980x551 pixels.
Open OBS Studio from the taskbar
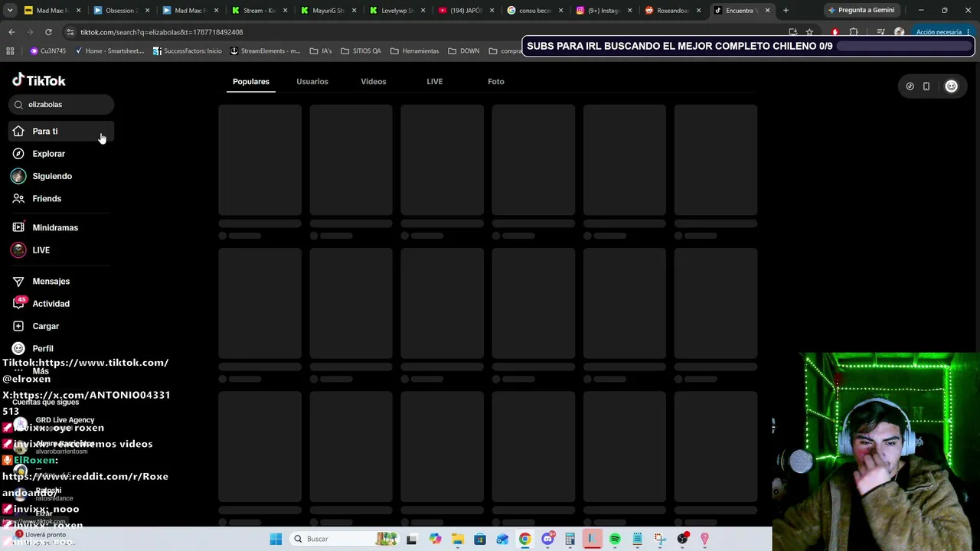[x=682, y=539]
